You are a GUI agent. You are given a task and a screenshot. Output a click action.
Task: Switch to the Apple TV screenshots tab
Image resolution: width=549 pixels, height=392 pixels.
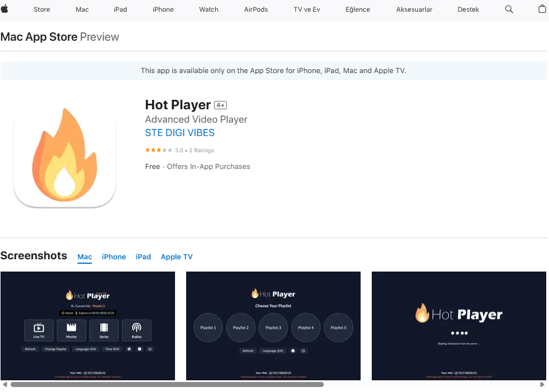[177, 257]
